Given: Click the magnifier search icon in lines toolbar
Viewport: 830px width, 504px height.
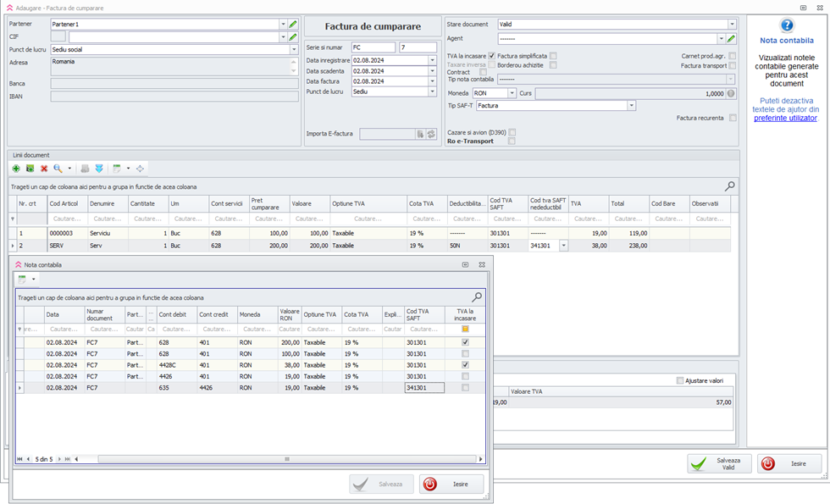Looking at the screenshot, I should click(58, 169).
